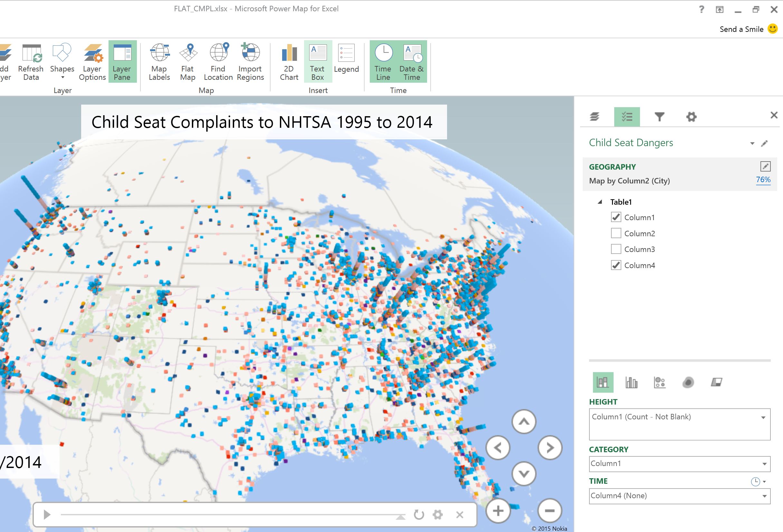This screenshot has width=783, height=532.
Task: Open the TIME Column4 dropdown
Action: click(x=764, y=496)
